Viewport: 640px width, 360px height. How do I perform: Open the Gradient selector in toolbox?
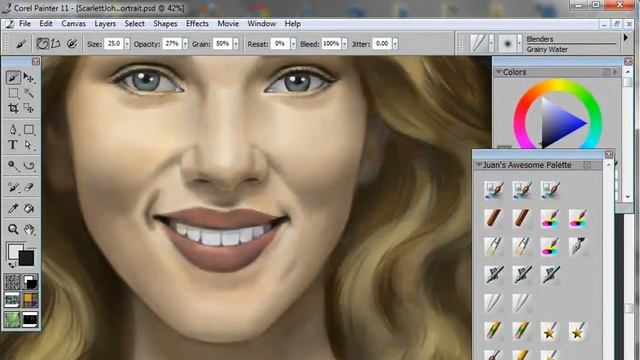(x=30, y=282)
